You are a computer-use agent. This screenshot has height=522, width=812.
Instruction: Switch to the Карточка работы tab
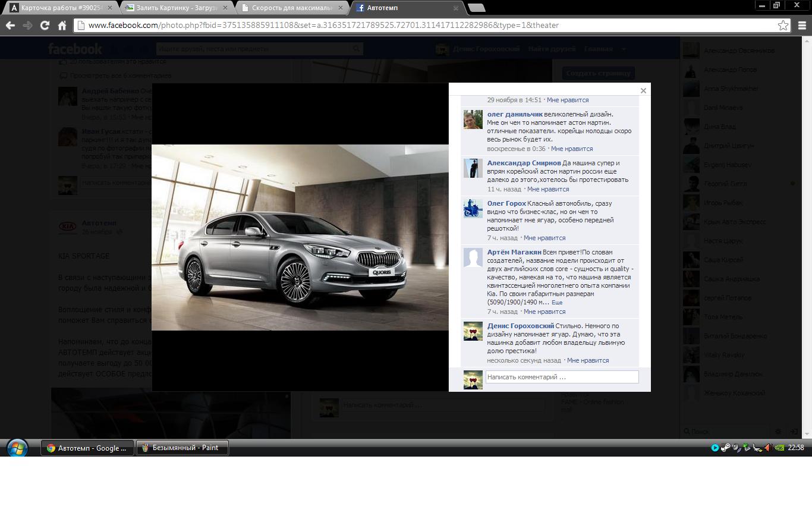pyautogui.click(x=62, y=8)
